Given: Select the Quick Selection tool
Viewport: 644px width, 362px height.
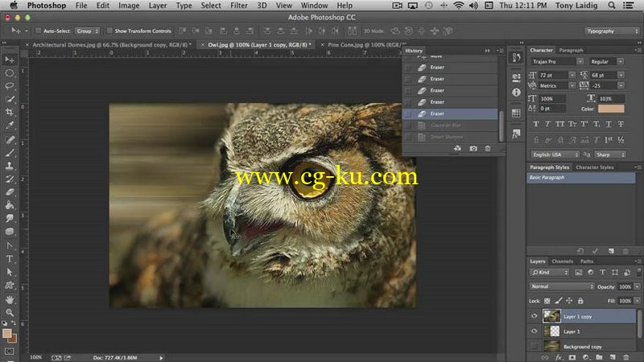Looking at the screenshot, I should [10, 99].
